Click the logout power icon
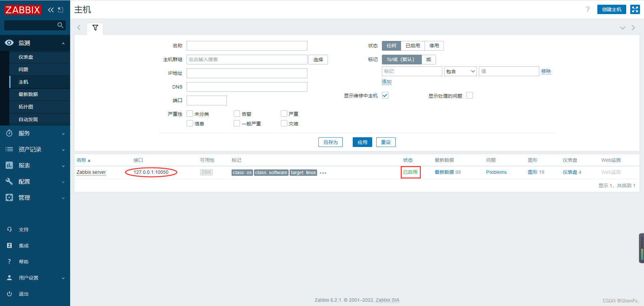This screenshot has width=644, height=306. 9,294
